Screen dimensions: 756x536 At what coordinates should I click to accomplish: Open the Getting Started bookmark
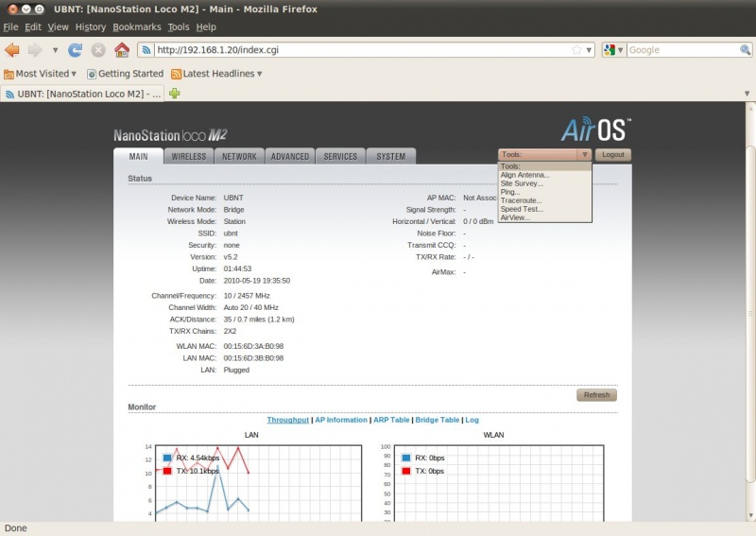tap(126, 74)
